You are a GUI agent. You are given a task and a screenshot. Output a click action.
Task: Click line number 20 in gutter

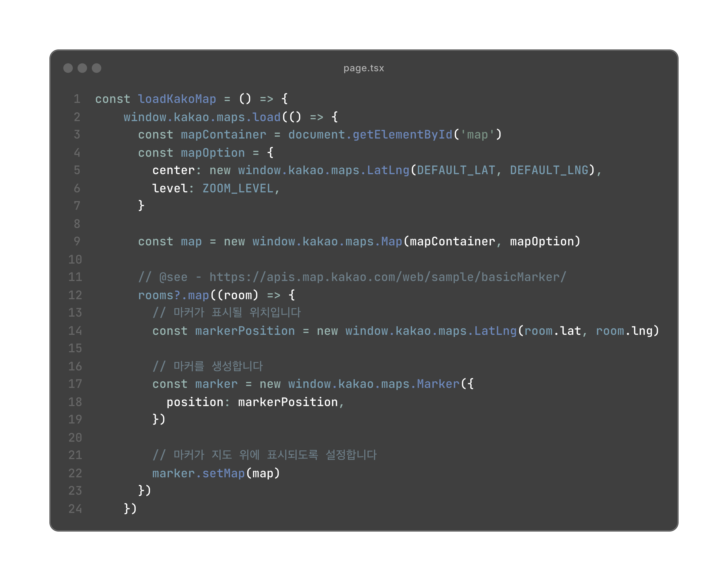point(75,438)
